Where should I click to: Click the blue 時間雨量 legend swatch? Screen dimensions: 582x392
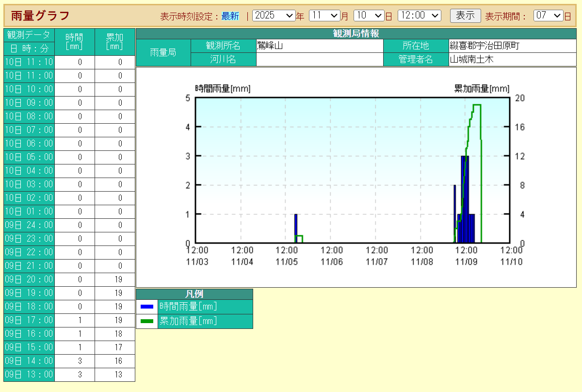pyautogui.click(x=146, y=307)
